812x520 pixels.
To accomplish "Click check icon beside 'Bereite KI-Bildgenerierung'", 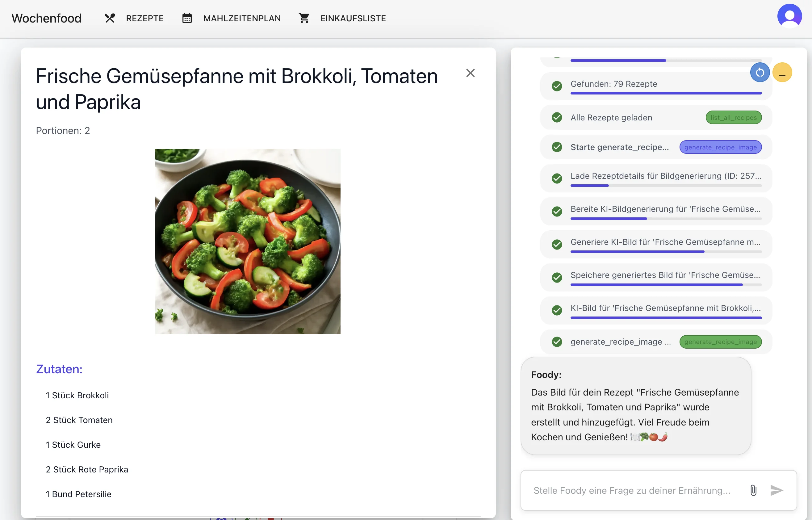I will tap(557, 212).
